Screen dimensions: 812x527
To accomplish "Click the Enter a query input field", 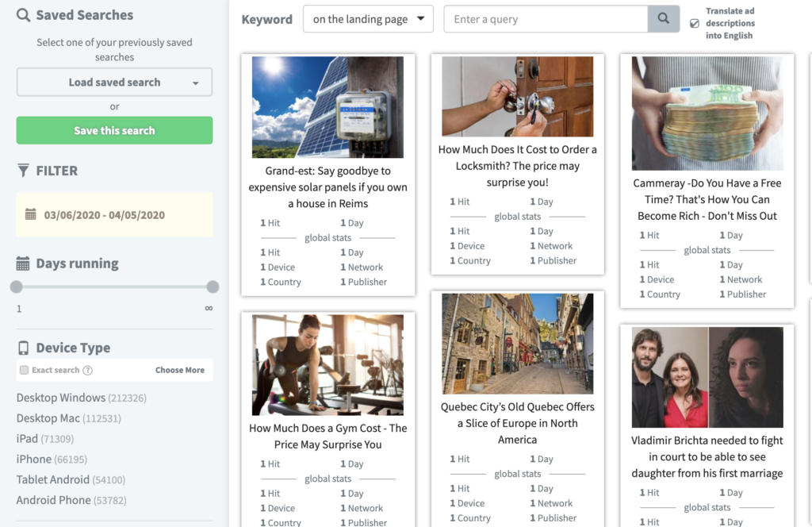I will point(545,19).
